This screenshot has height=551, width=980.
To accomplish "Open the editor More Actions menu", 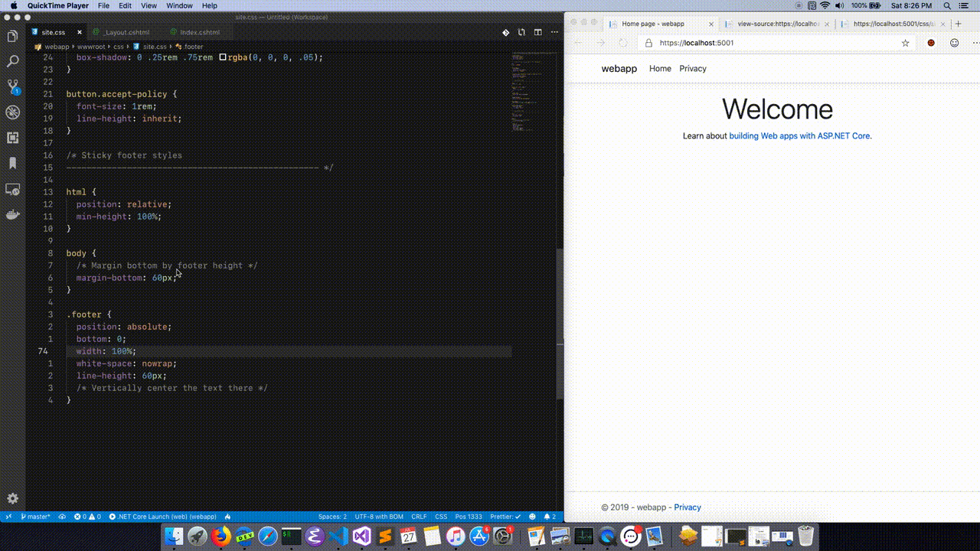I will pyautogui.click(x=554, y=32).
